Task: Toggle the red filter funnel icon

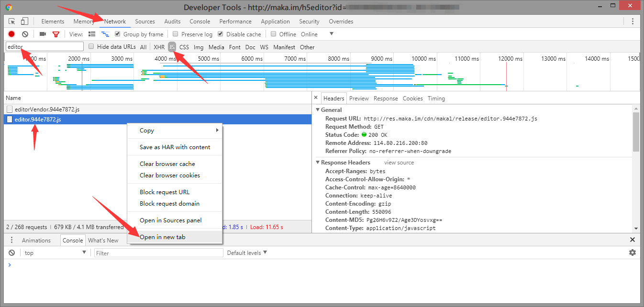Action: pos(56,34)
